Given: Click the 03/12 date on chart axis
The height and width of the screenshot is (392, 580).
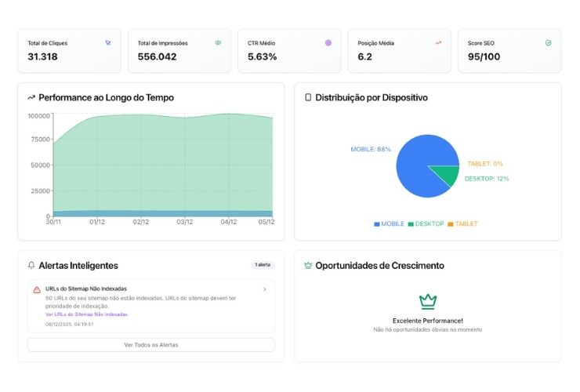Looking at the screenshot, I should pyautogui.click(x=184, y=222).
